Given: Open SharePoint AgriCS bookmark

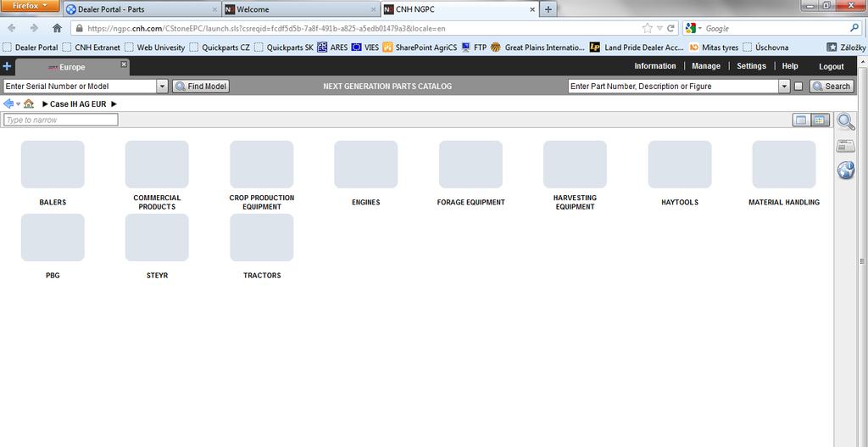Looking at the screenshot, I should pyautogui.click(x=420, y=47).
